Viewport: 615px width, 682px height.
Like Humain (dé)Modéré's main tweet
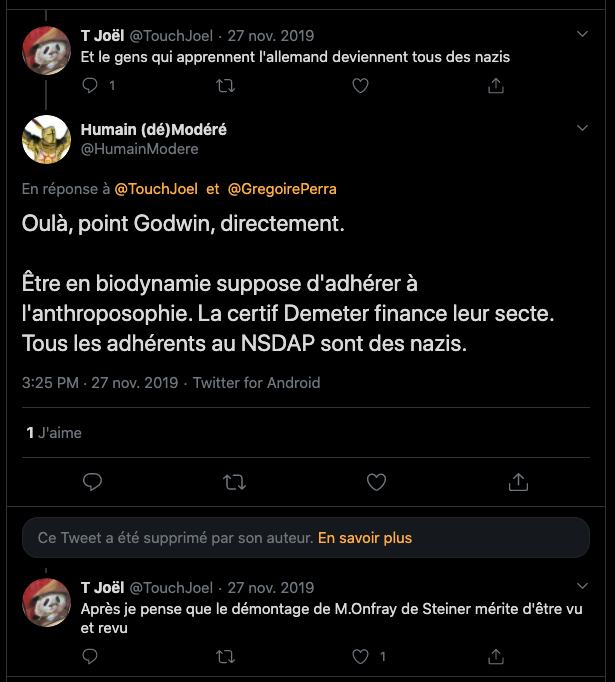click(x=376, y=482)
